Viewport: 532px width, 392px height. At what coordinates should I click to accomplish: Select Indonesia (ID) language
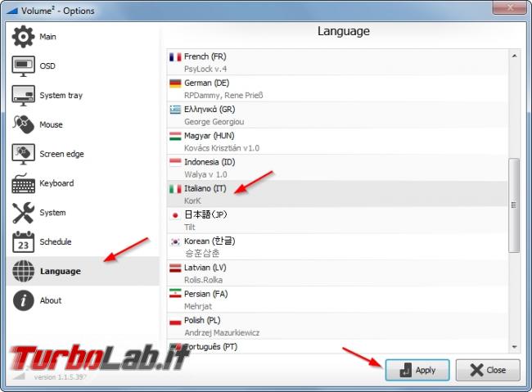pos(337,168)
